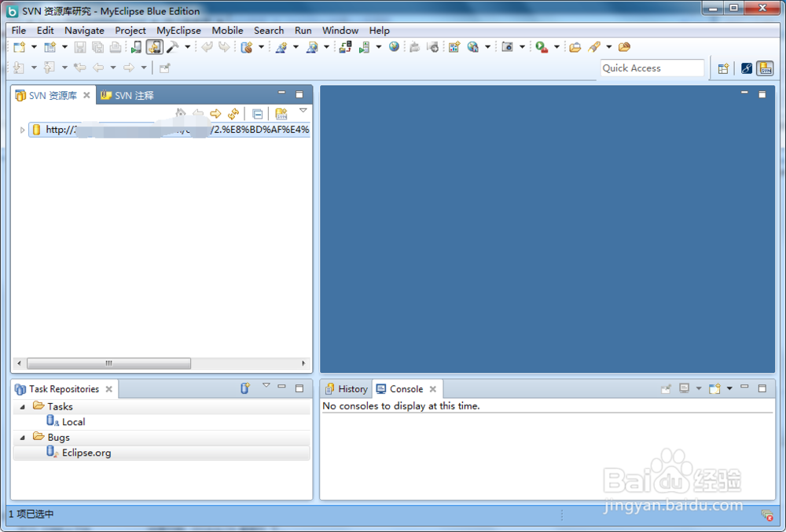Open the flashlight search dropdown arrow

(x=609, y=47)
